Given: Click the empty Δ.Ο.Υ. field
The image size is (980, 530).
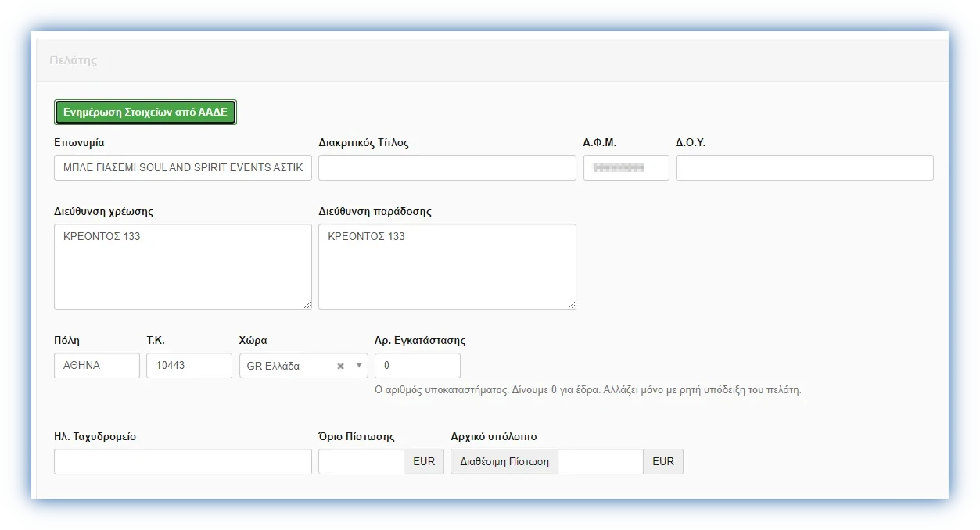Looking at the screenshot, I should 804,168.
